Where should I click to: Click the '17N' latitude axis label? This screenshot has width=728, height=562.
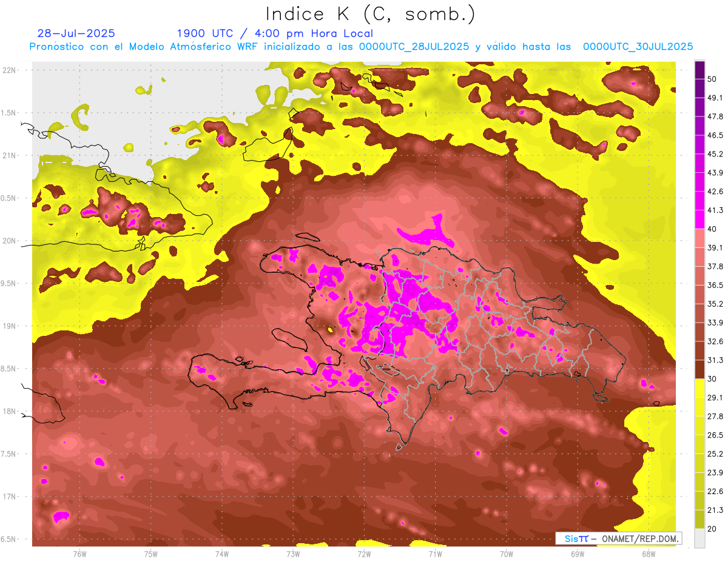(9, 497)
